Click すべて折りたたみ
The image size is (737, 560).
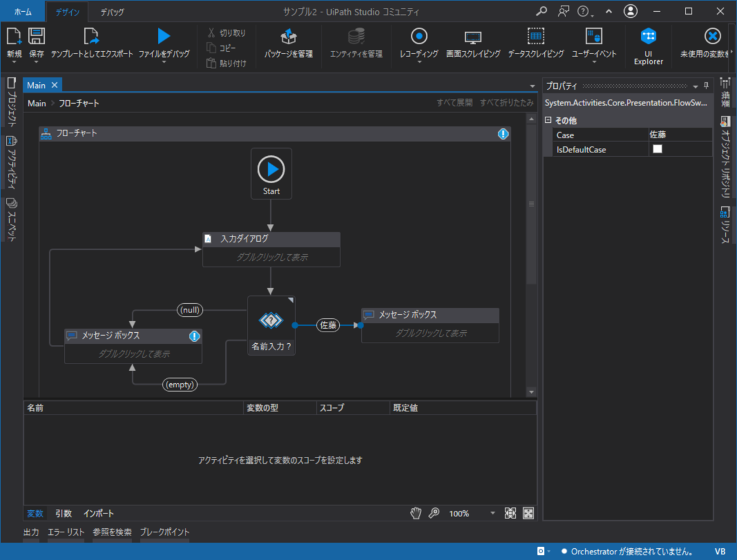tap(507, 103)
